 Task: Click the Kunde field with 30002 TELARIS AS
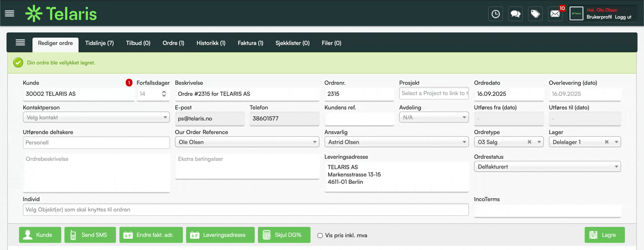click(78, 94)
